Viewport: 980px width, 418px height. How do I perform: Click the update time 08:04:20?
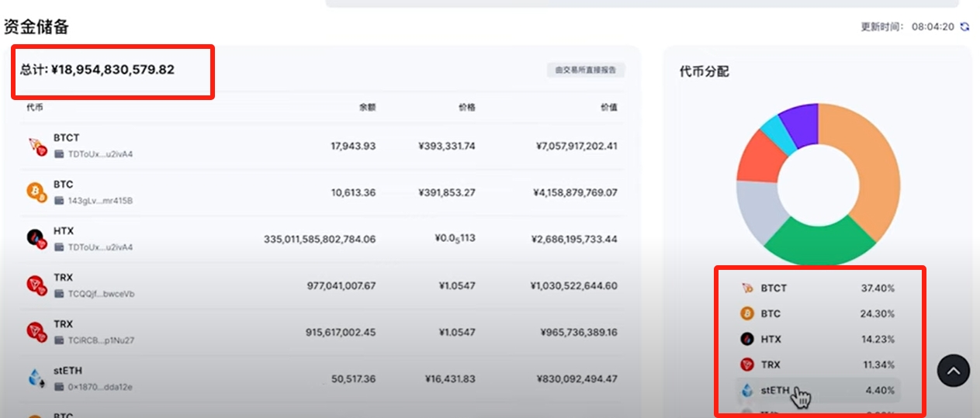933,26
